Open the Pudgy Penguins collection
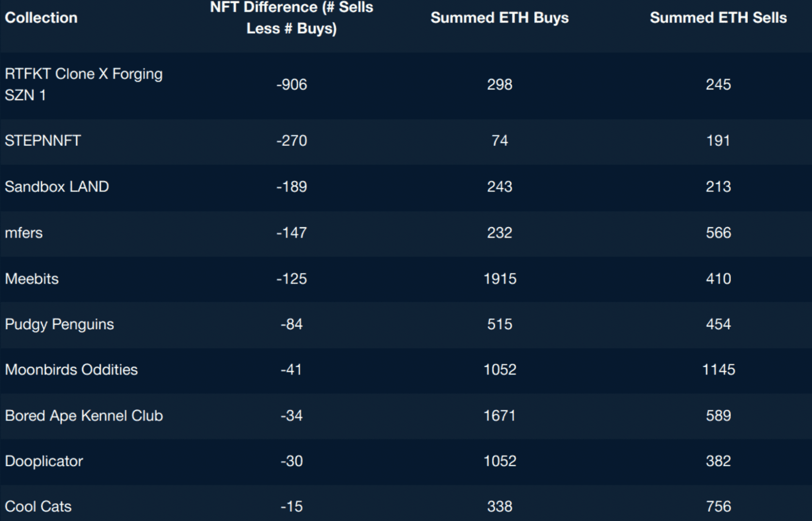Screen dimensions: 812x521 click(x=59, y=324)
